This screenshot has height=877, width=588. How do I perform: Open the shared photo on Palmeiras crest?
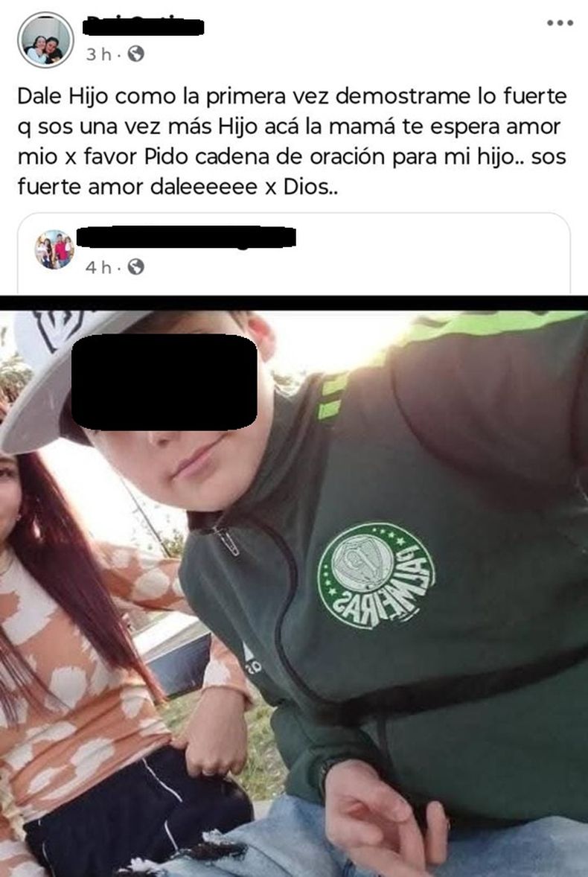click(376, 575)
